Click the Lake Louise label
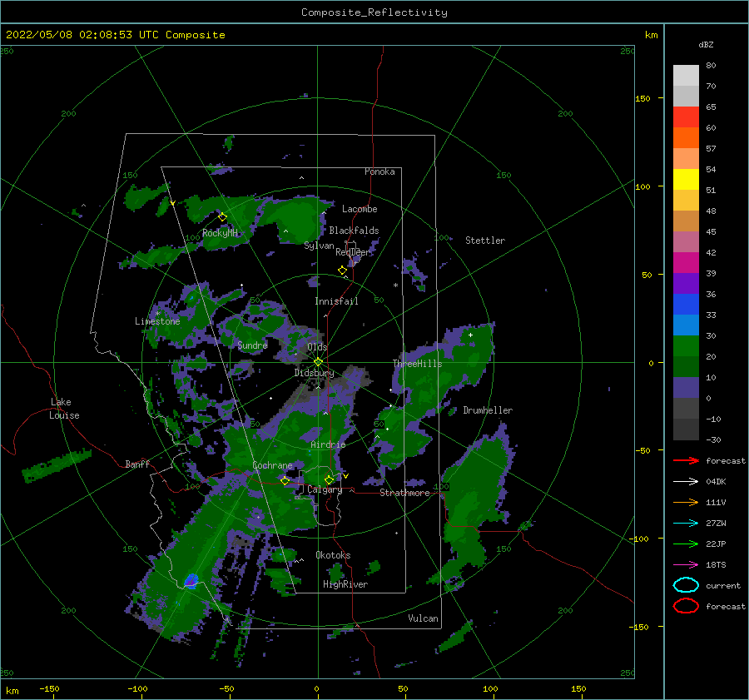The image size is (749, 700). (x=64, y=409)
